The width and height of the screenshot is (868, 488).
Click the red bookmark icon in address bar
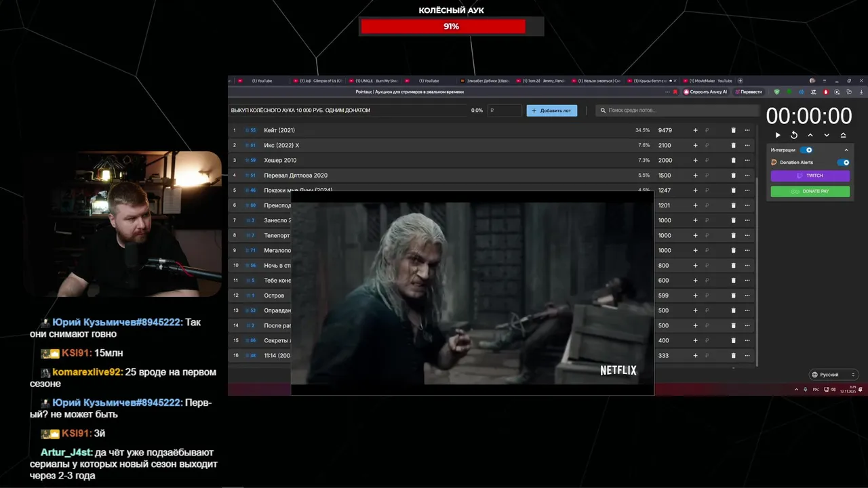[675, 91]
